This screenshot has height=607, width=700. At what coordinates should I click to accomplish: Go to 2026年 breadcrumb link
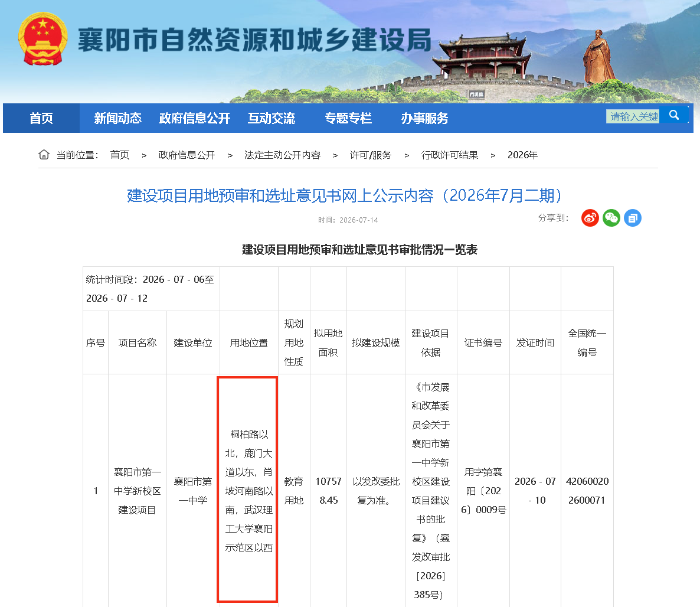[x=522, y=155]
